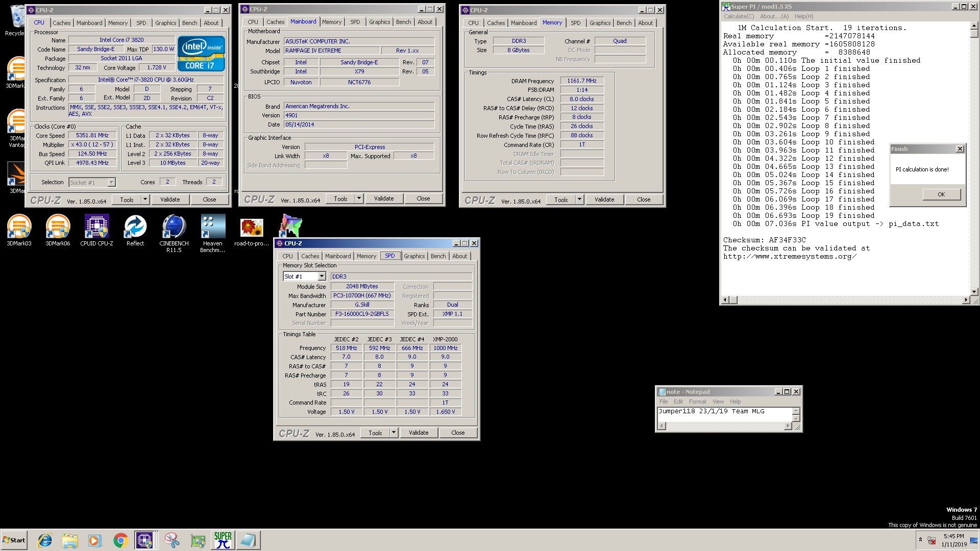
Task: Click Notepad horizontal scrollbar right arrow
Action: [789, 426]
